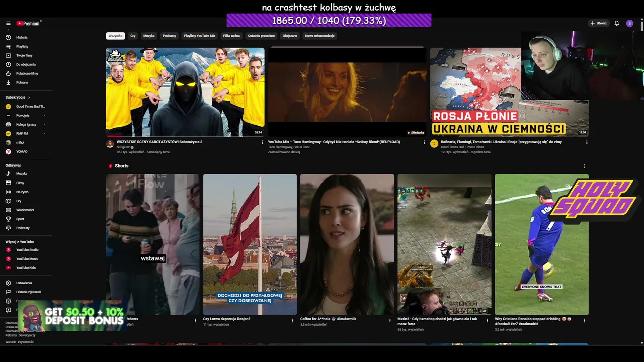644x362 pixels.
Task: Open the mihol subscription channel
Action: (x=20, y=142)
